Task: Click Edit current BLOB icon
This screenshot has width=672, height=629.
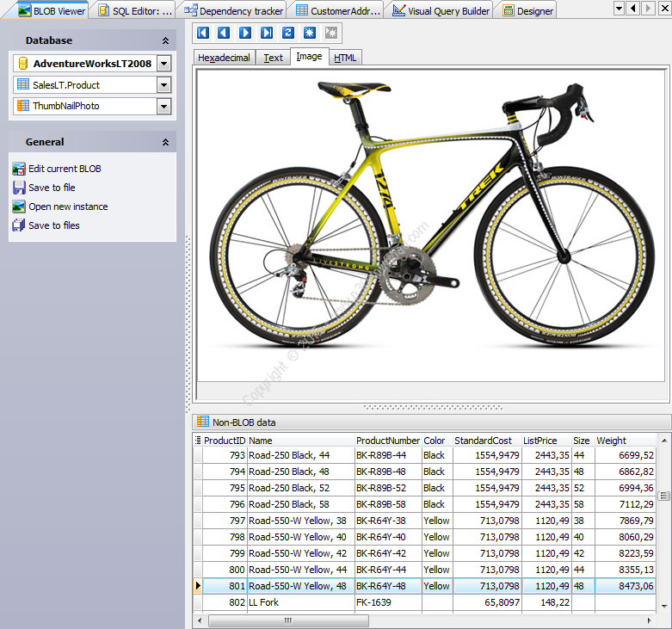Action: [x=19, y=169]
